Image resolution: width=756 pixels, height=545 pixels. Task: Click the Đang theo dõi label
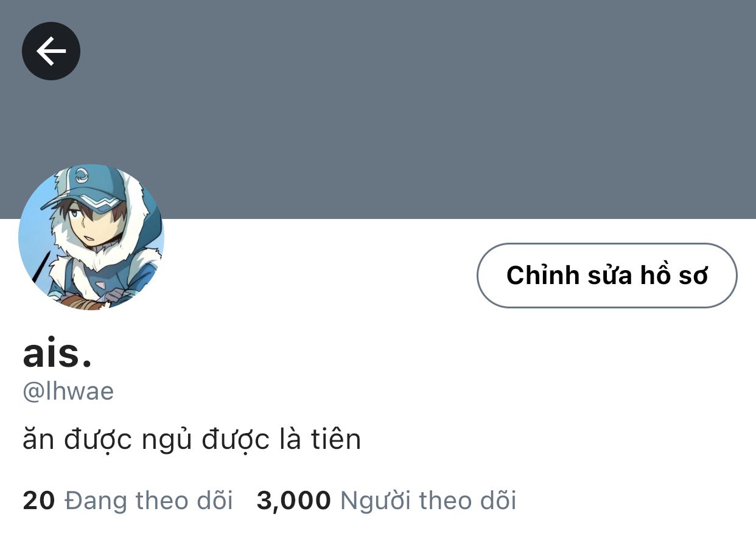(x=149, y=501)
